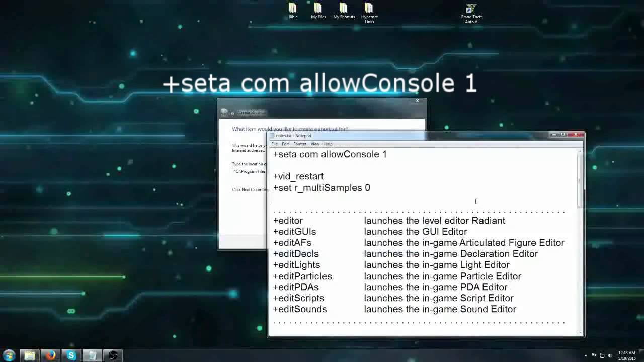This screenshot has height=362, width=644.
Task: Click 'launches the in-game Particle Editor' text
Action: pyautogui.click(x=443, y=276)
